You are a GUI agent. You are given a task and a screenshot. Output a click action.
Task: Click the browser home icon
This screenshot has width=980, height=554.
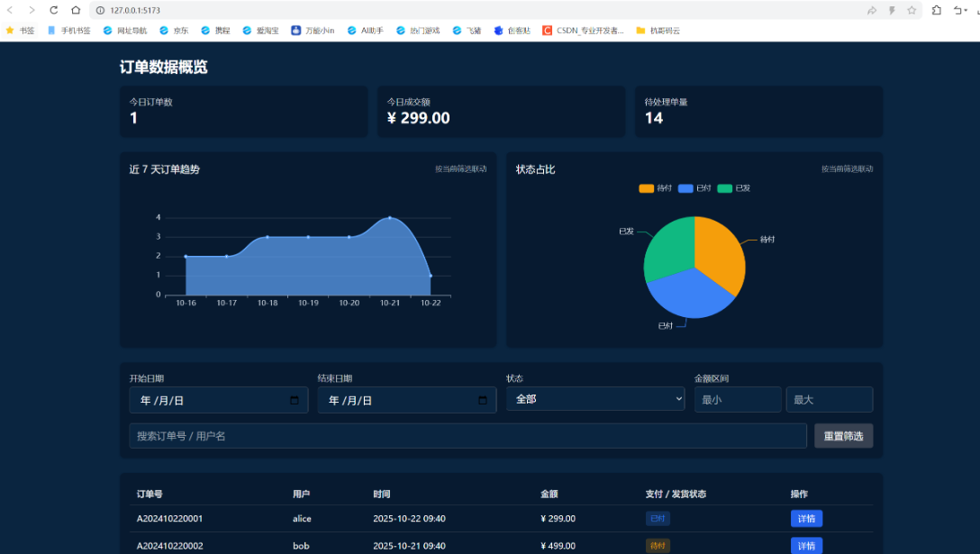76,10
